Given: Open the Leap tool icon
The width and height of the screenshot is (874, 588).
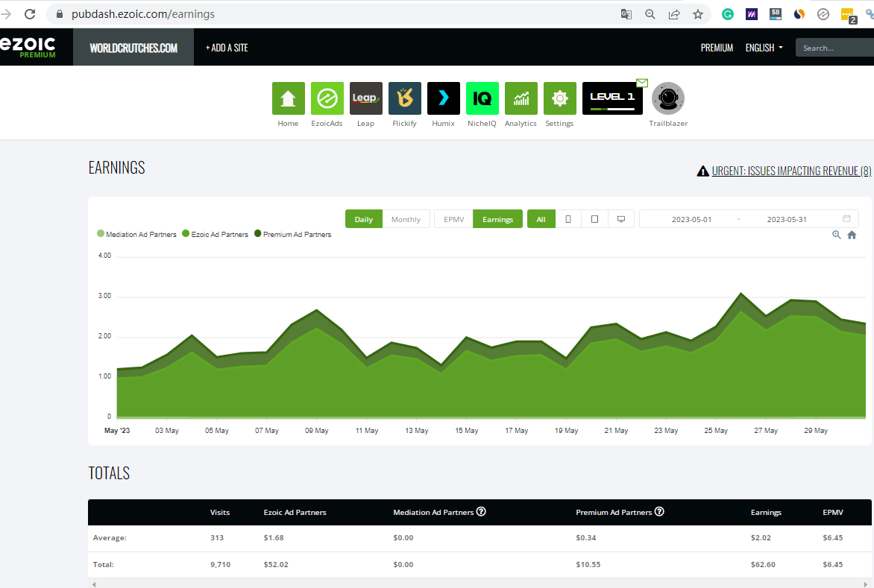Looking at the screenshot, I should (x=365, y=98).
